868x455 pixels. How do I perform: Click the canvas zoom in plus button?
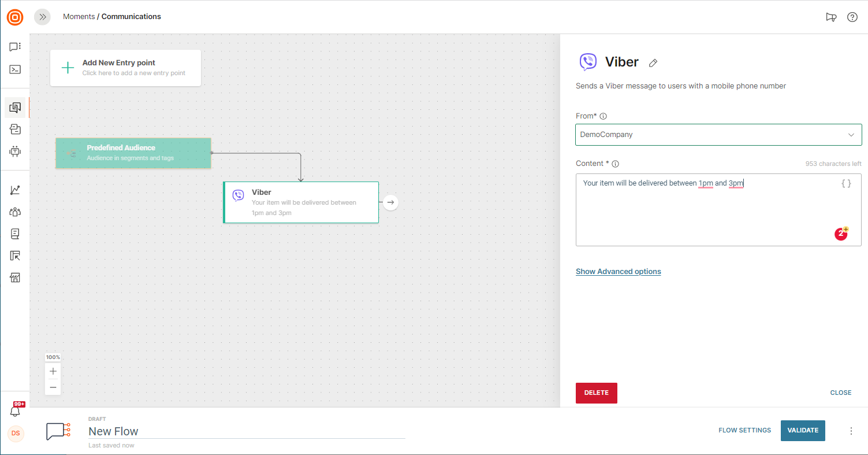click(x=53, y=371)
